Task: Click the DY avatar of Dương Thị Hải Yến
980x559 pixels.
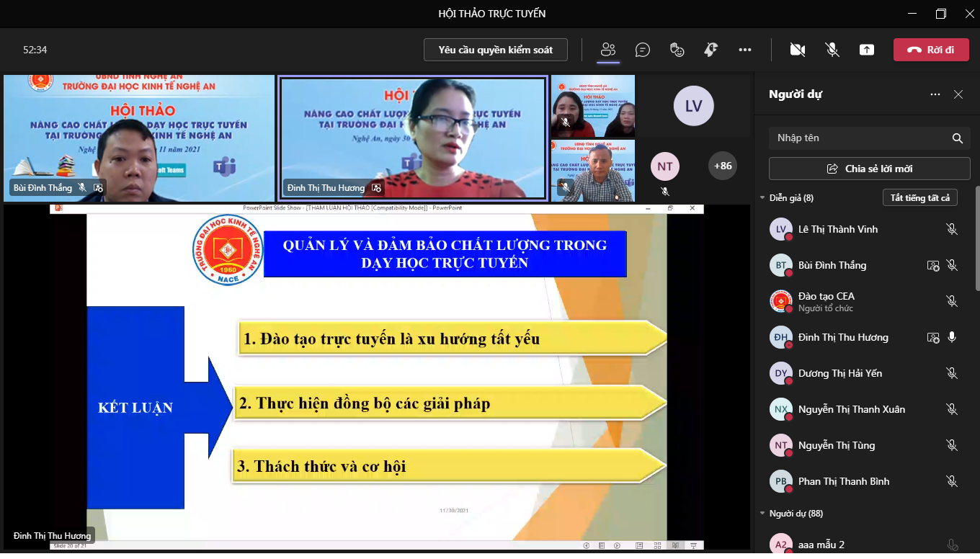Action: 781,373
